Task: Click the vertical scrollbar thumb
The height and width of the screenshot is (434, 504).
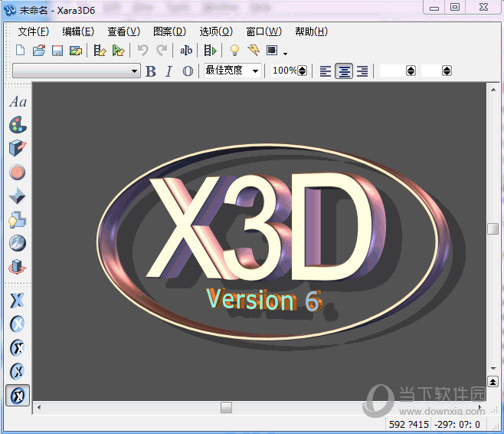Action: 493,229
